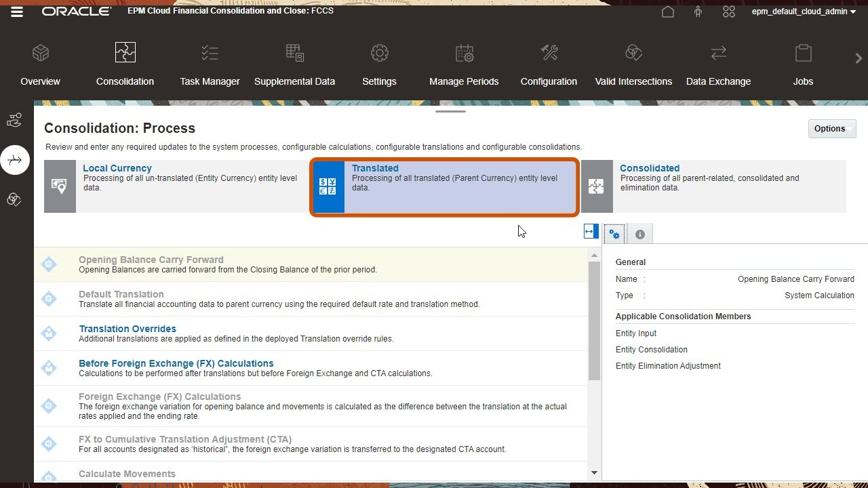Image resolution: width=868 pixels, height=488 pixels.
Task: Click the rule list scrollbar thumb
Action: click(594, 321)
